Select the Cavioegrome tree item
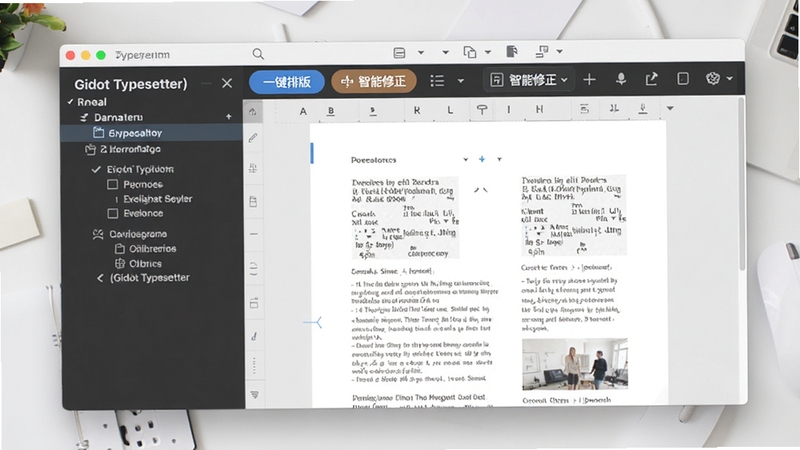Viewport: 800px width, 450px height. click(x=130, y=234)
